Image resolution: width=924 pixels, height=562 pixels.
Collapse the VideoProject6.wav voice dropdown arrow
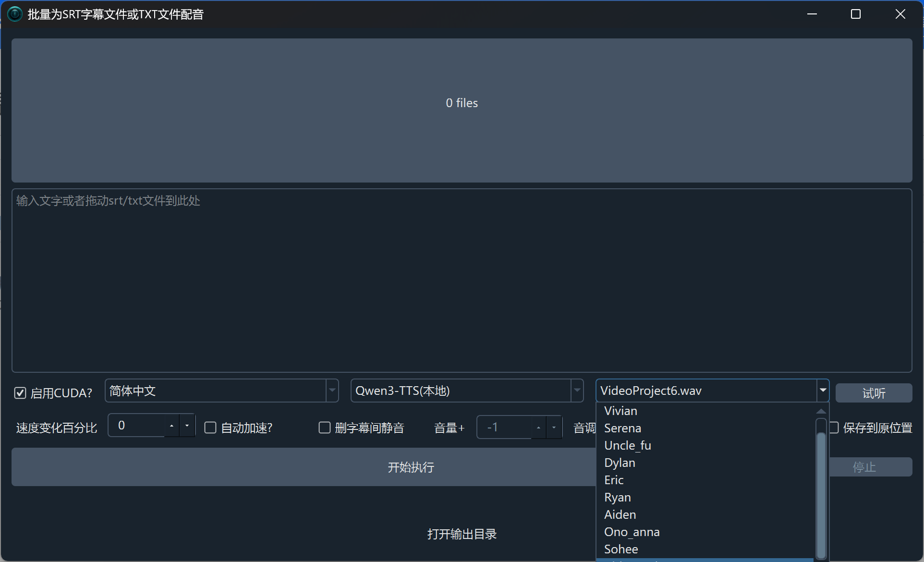tap(823, 391)
